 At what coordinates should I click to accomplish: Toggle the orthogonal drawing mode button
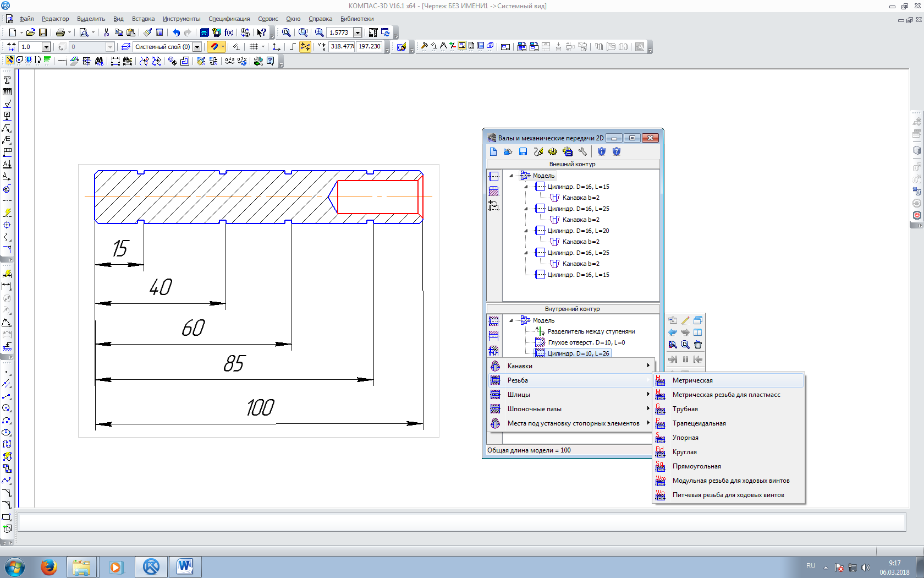292,47
